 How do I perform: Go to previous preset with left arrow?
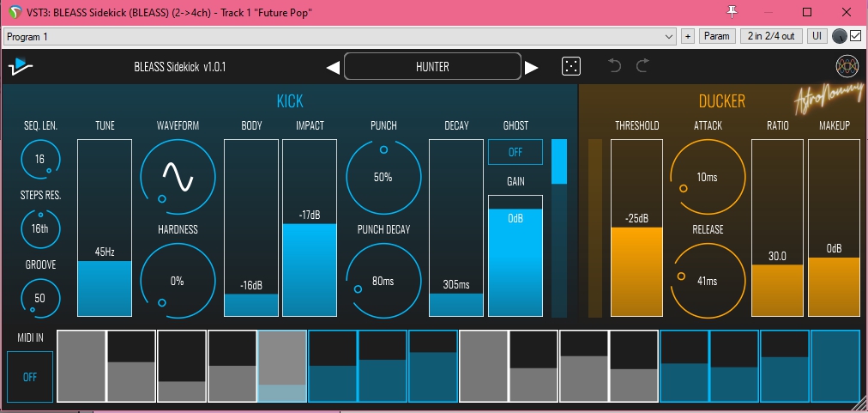(333, 68)
